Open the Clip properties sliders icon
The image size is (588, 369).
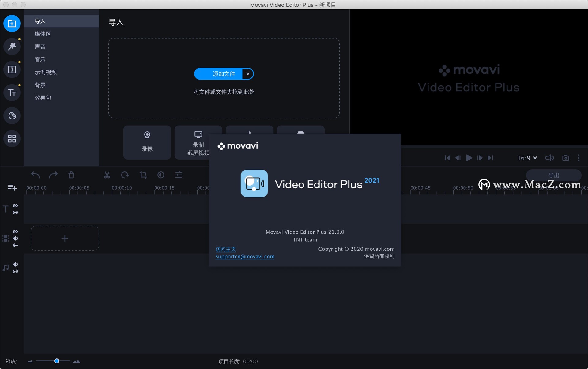179,175
